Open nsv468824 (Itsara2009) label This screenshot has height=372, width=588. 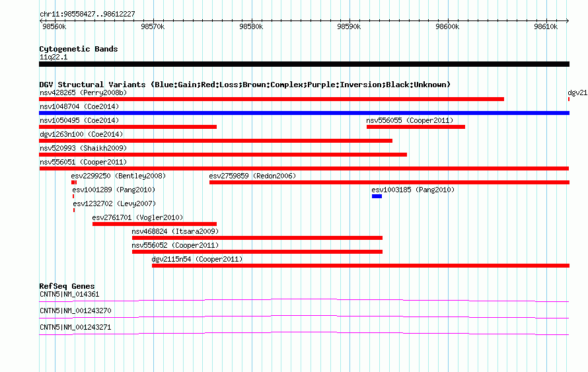pyautogui.click(x=175, y=231)
